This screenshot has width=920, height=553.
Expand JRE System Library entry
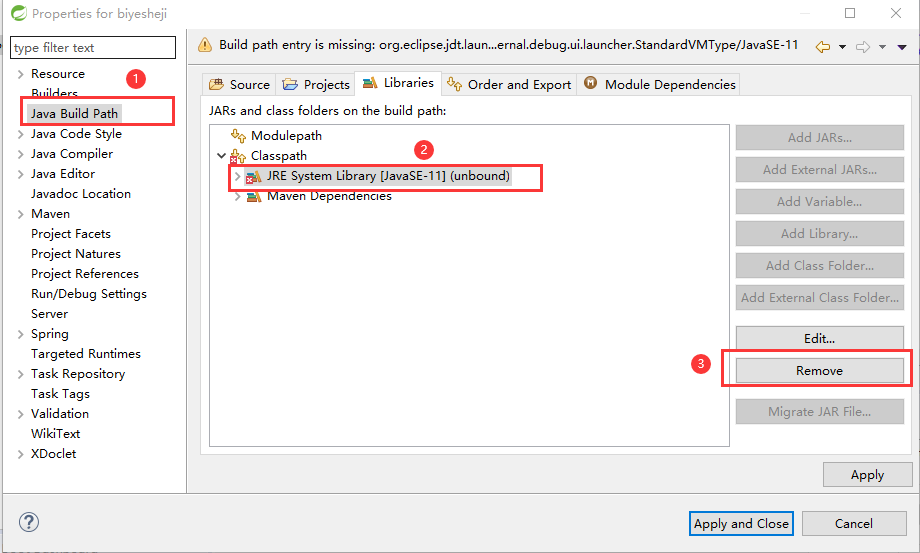tap(237, 176)
